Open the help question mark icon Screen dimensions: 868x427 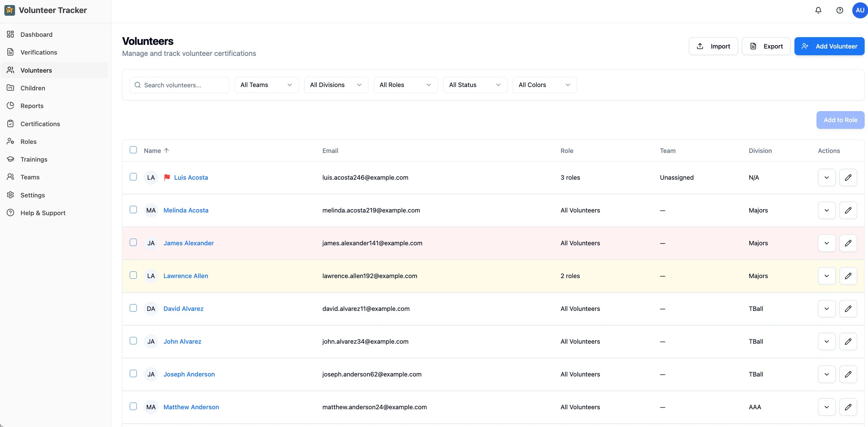pos(839,10)
